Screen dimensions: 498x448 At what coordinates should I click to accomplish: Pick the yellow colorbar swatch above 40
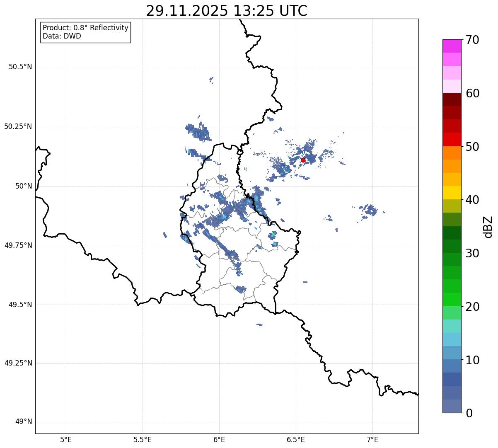[x=452, y=193]
